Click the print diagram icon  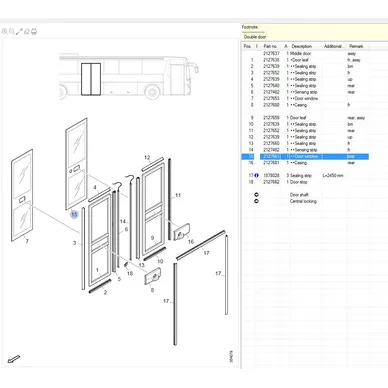coord(34,32)
